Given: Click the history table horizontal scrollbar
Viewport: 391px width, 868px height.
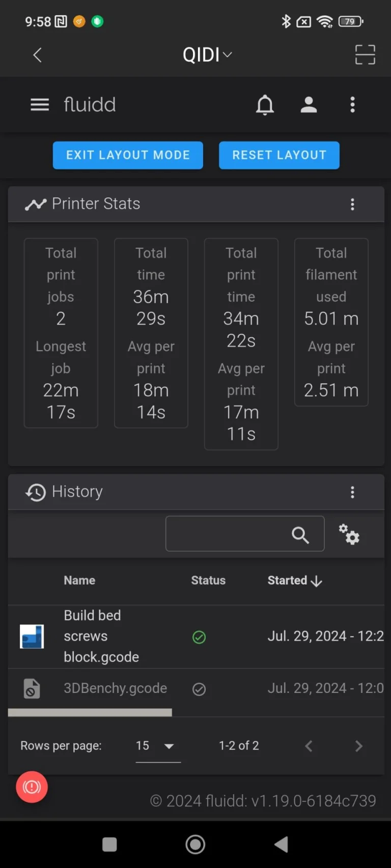Looking at the screenshot, I should [x=90, y=712].
